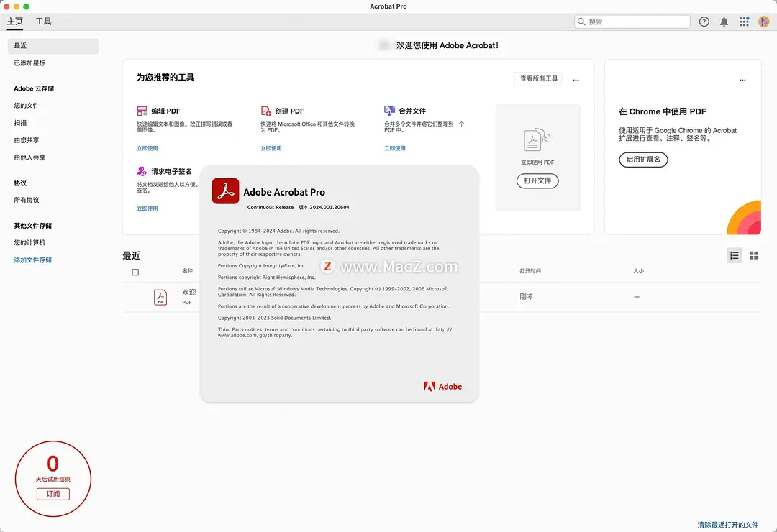Image resolution: width=777 pixels, height=532 pixels.
Task: Open the three-dot menu in recommended tools
Action: (x=576, y=80)
